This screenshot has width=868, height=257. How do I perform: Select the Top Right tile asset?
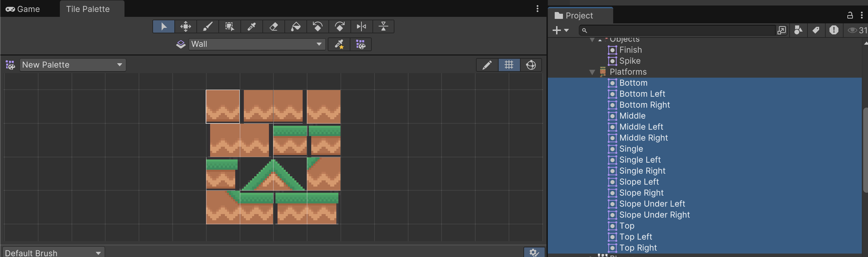click(638, 248)
